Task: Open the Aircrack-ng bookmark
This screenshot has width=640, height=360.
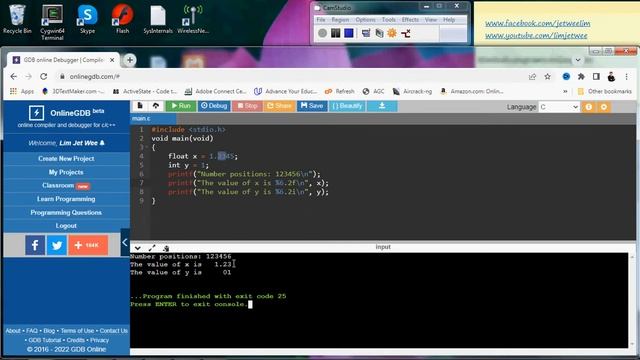Action: (412, 91)
